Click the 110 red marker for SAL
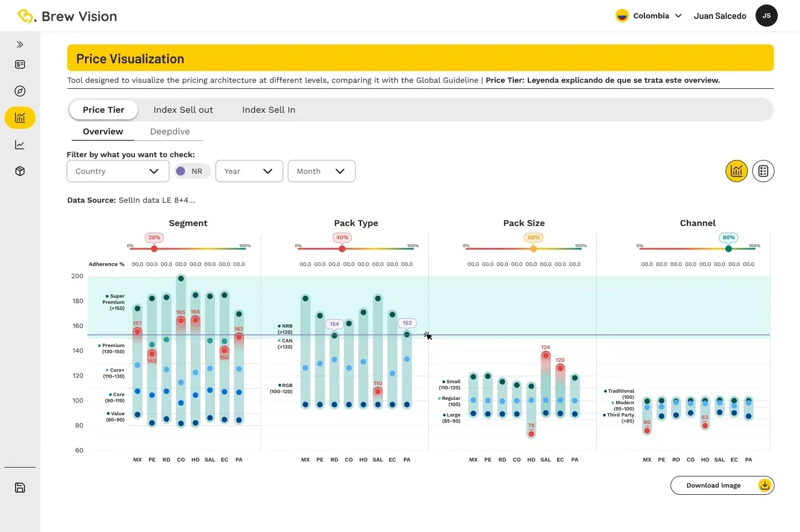This screenshot has height=532, width=800. [378, 392]
